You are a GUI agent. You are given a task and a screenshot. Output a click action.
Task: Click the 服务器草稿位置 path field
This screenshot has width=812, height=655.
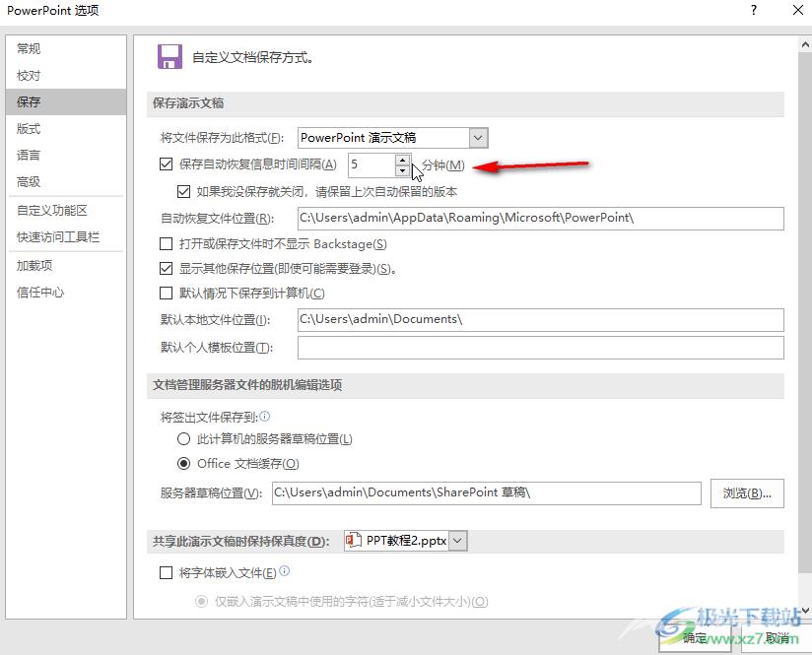(486, 492)
